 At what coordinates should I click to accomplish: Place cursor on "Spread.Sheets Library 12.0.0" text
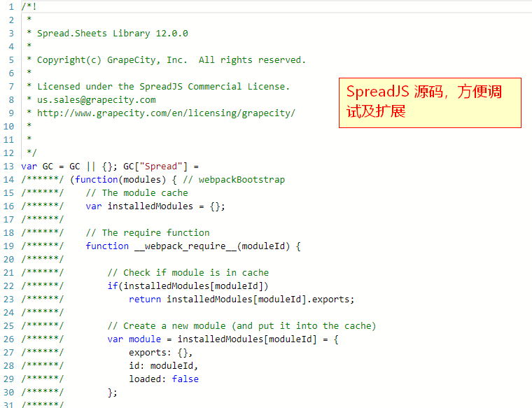112,33
